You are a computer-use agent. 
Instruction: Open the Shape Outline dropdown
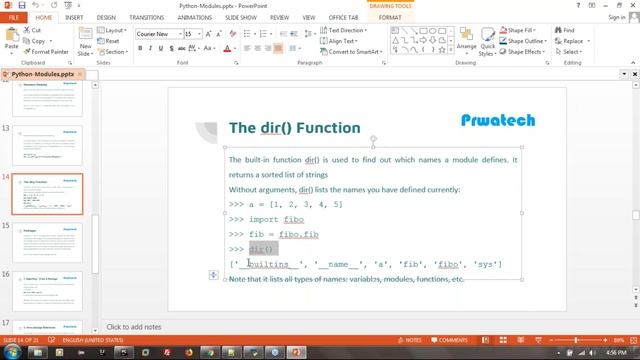pyautogui.click(x=523, y=41)
